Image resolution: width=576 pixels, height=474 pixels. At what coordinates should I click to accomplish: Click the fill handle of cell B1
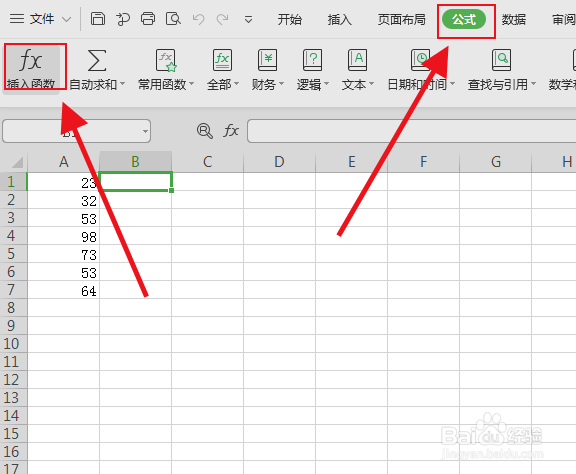[172, 190]
